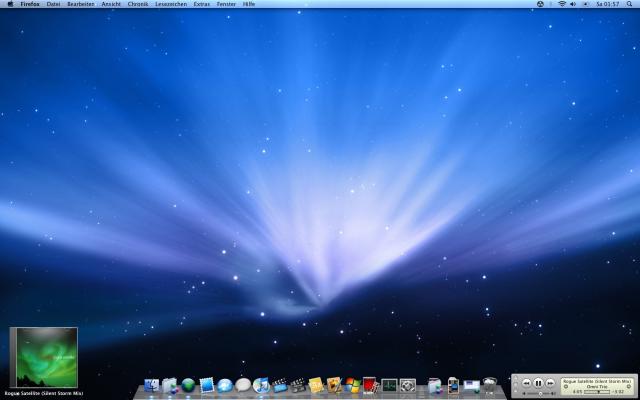Open Spotlight search magnifier
This screenshot has width=640, height=400.
pos(629,4)
